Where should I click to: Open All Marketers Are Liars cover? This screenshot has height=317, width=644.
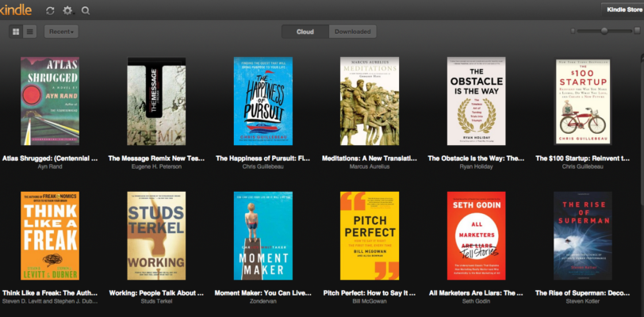click(476, 235)
